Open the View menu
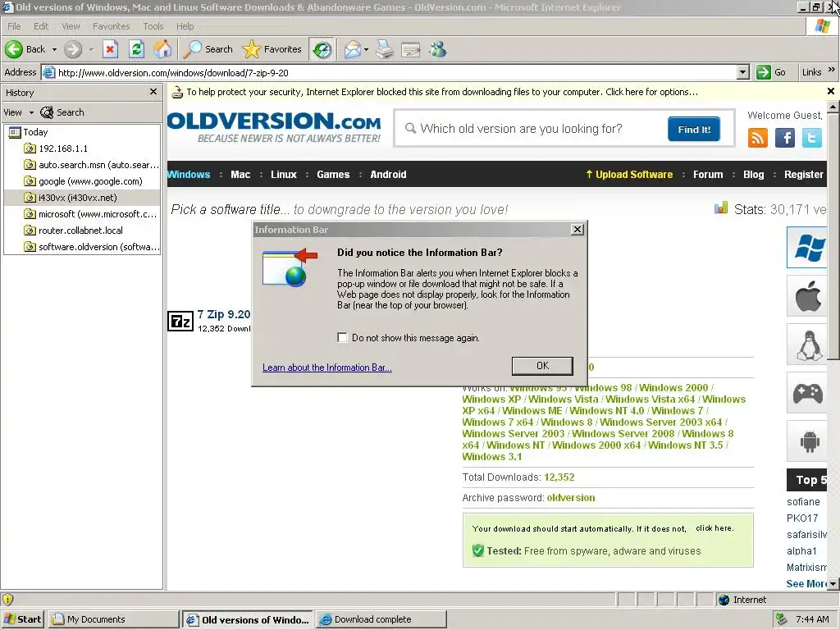The width and height of the screenshot is (840, 630). click(71, 26)
